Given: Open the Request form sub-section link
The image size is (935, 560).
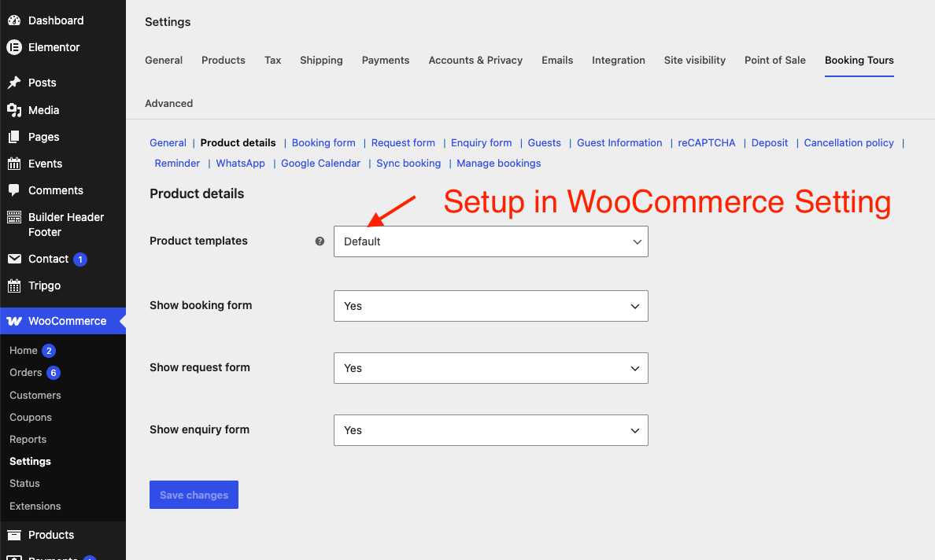Looking at the screenshot, I should [403, 143].
